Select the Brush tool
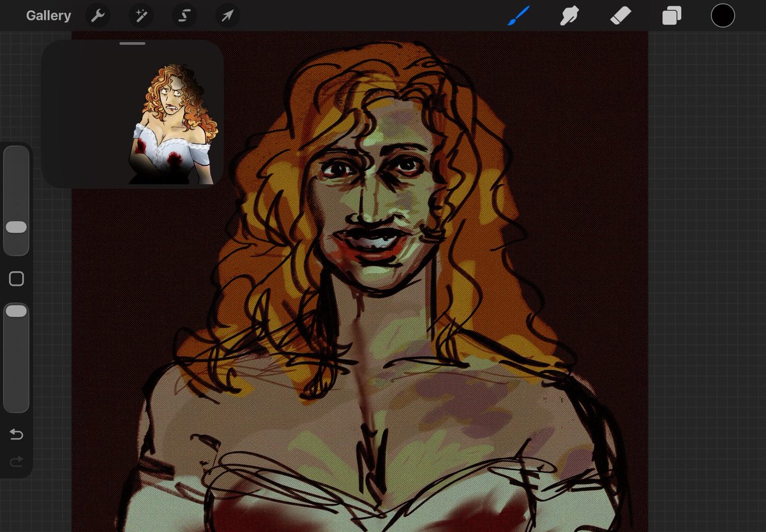The width and height of the screenshot is (766, 532). click(x=519, y=16)
